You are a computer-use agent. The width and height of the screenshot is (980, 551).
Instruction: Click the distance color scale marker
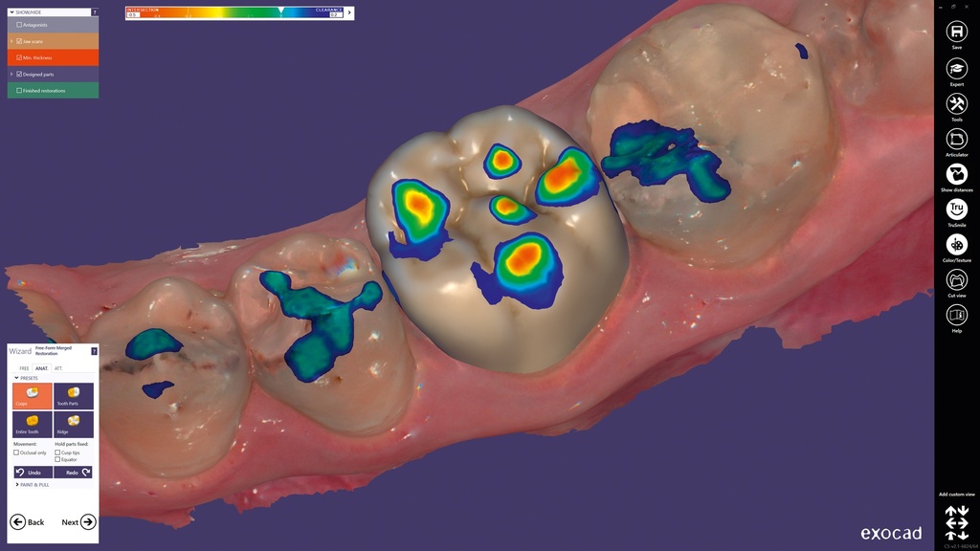pyautogui.click(x=280, y=9)
